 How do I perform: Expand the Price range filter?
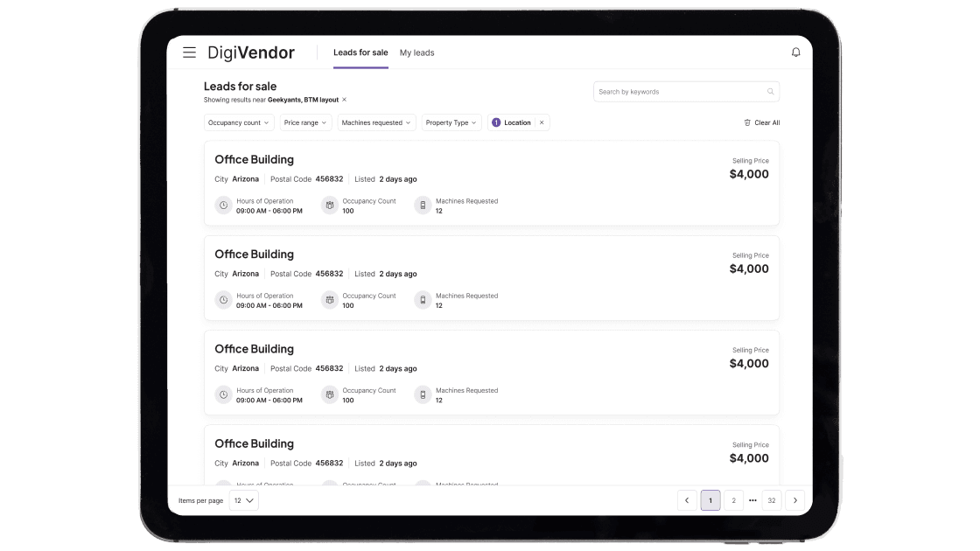click(x=305, y=123)
